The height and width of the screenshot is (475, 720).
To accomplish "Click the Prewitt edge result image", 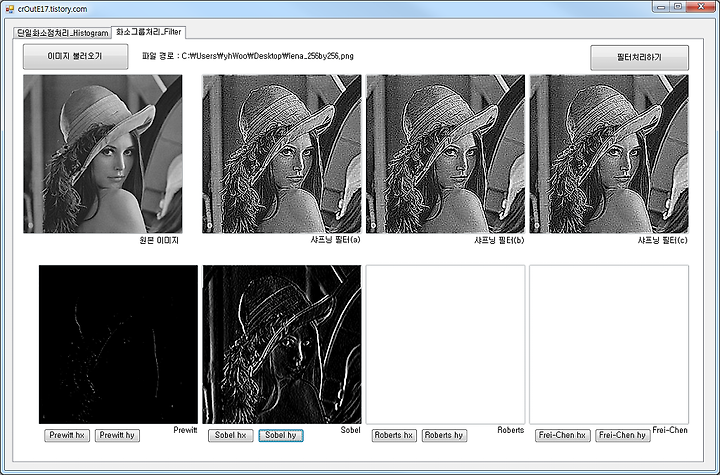I will (118, 345).
